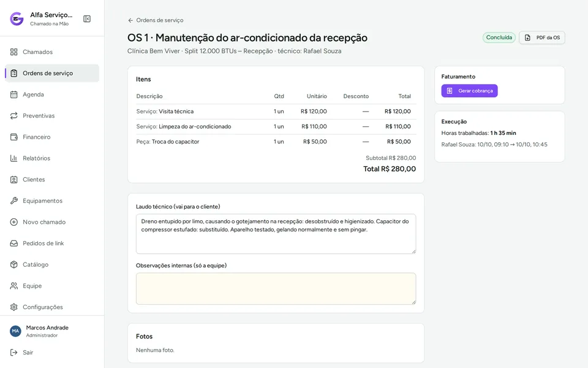The image size is (588, 368).
Task: Click the OS 1 title heading
Action: tap(247, 37)
